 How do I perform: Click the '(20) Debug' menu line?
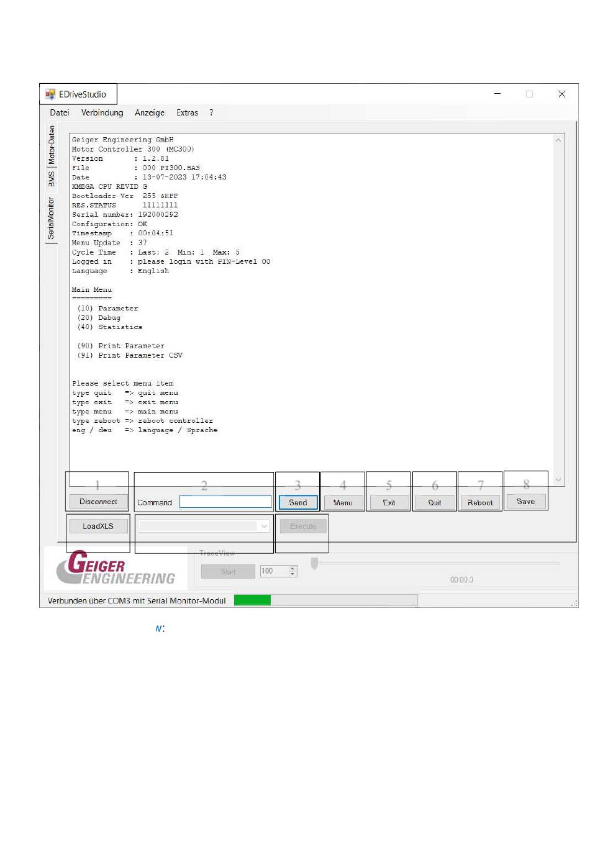click(99, 317)
